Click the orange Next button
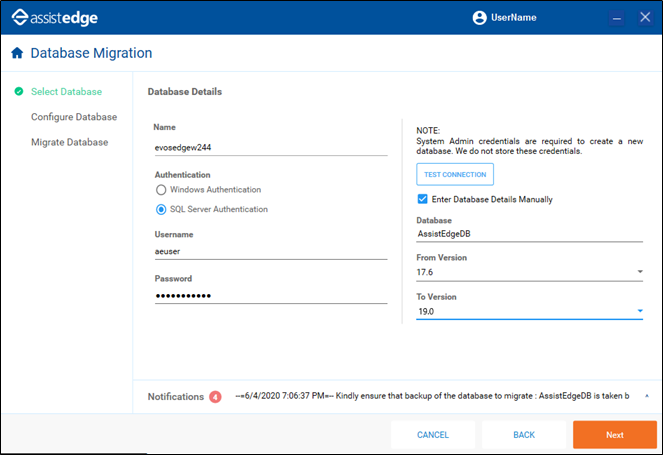 (615, 435)
